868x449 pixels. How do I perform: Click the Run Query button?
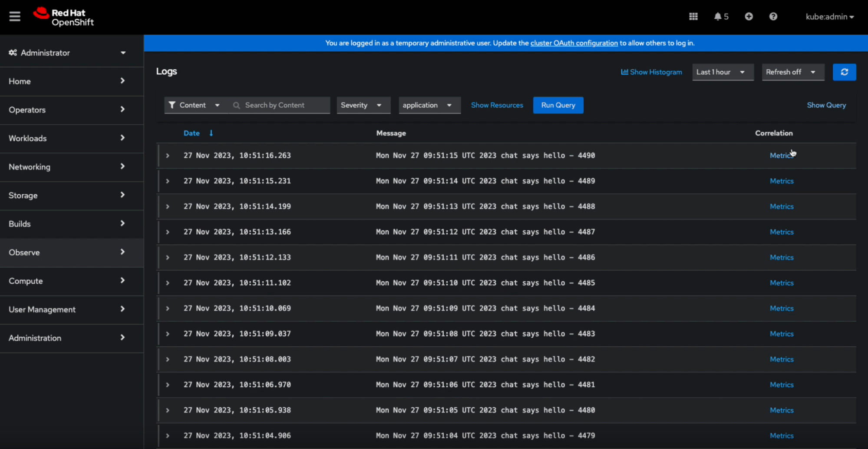tap(558, 105)
